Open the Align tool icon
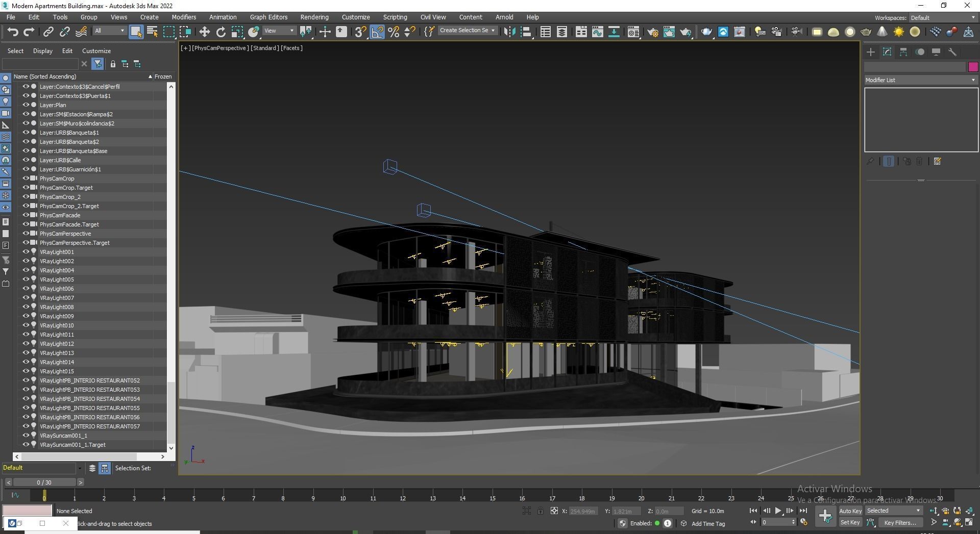Image resolution: width=980 pixels, height=534 pixels. [526, 32]
